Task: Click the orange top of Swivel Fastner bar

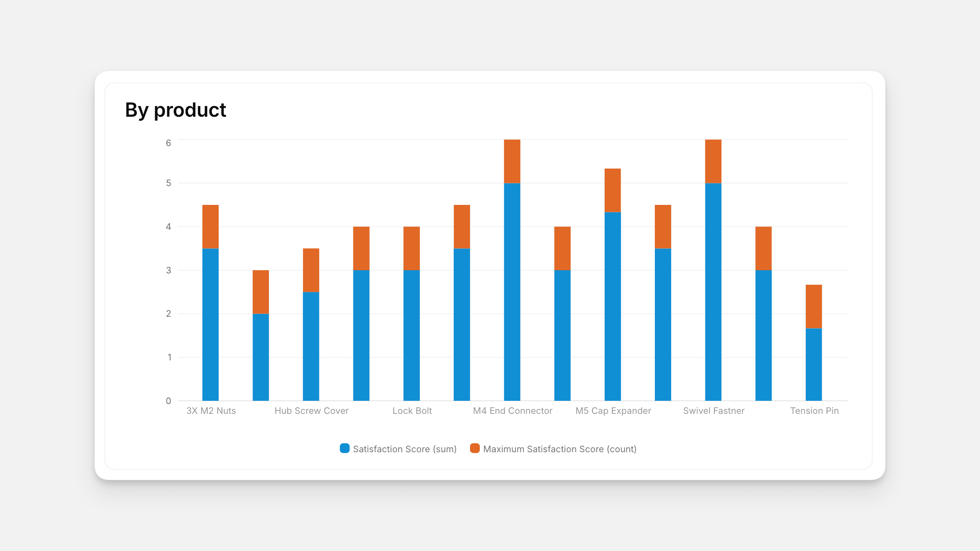Action: tap(713, 161)
